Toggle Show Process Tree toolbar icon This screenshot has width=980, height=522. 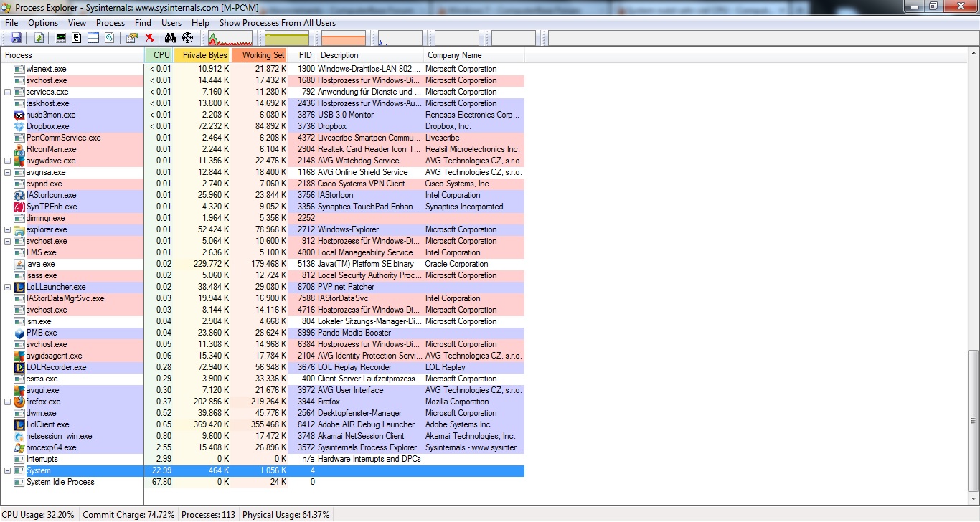[77, 38]
